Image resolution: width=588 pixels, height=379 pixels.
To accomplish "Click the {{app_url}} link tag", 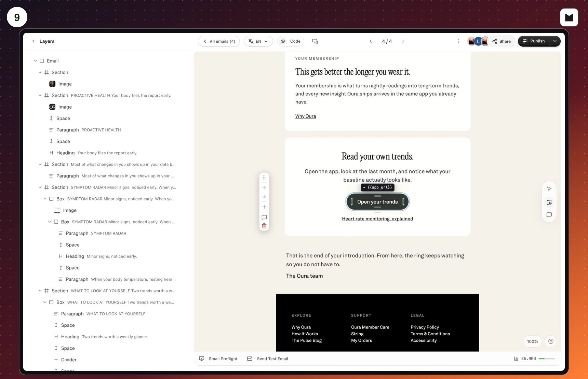I will [377, 187].
